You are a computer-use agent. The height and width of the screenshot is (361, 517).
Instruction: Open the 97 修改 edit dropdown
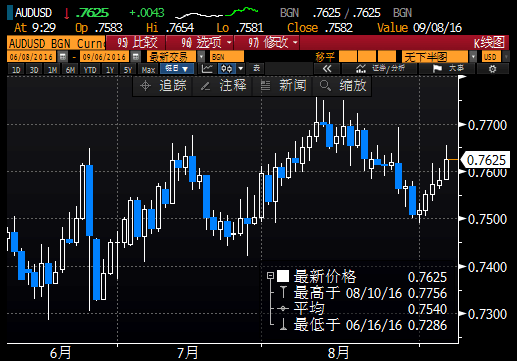click(x=267, y=42)
